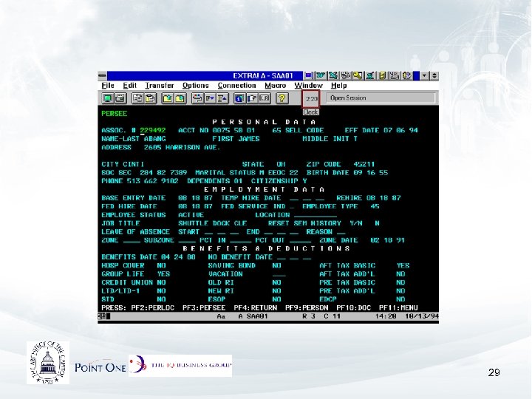Open the Connection menu
This screenshot has width=532, height=399.
237,86
